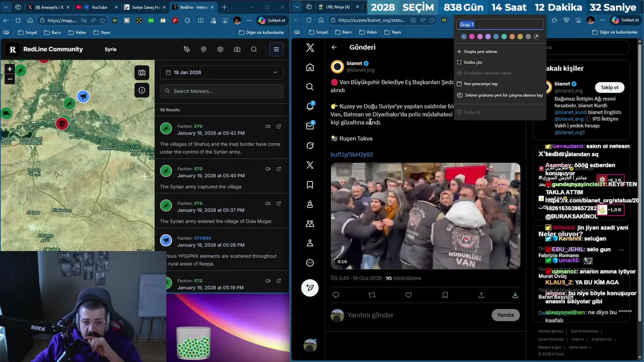Open the tab actions dropdown in right browser

tap(296, 7)
